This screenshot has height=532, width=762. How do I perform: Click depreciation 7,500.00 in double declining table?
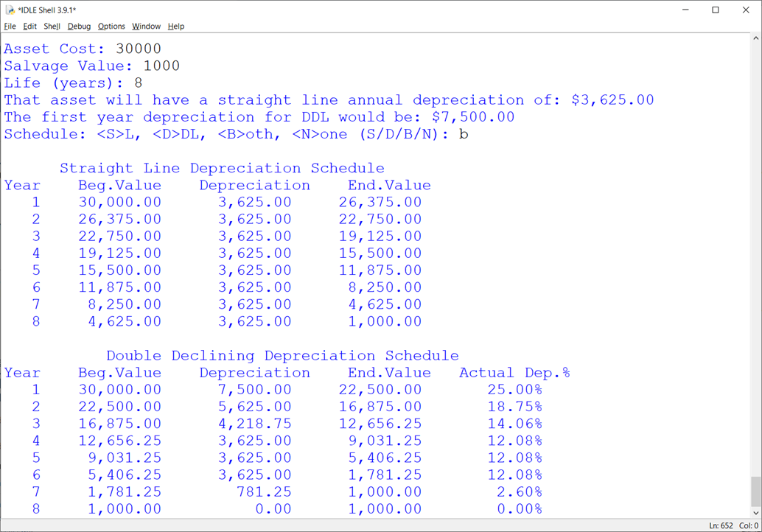tap(255, 390)
